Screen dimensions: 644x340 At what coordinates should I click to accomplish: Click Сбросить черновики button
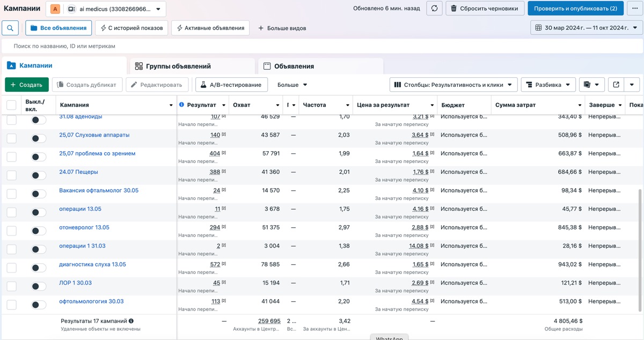point(485,9)
